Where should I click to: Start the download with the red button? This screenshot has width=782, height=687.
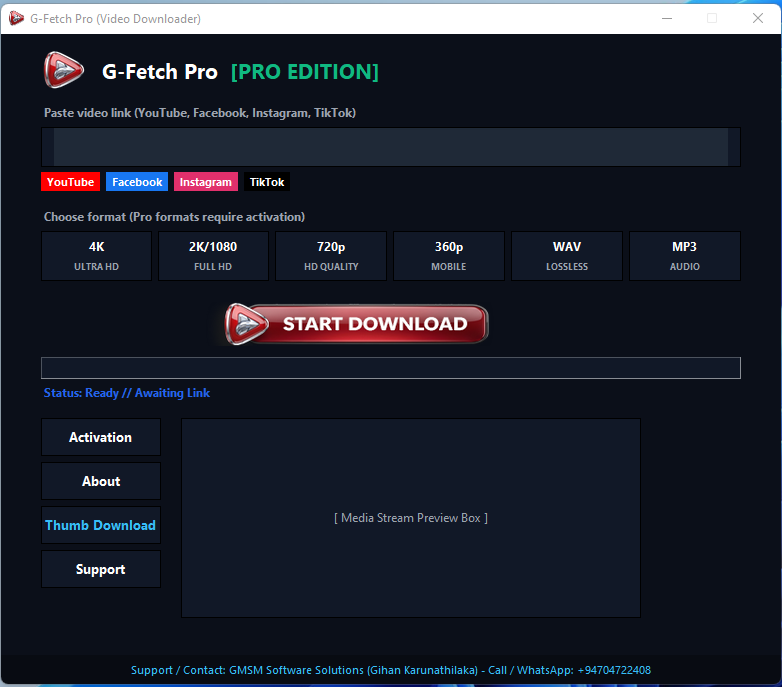356,324
